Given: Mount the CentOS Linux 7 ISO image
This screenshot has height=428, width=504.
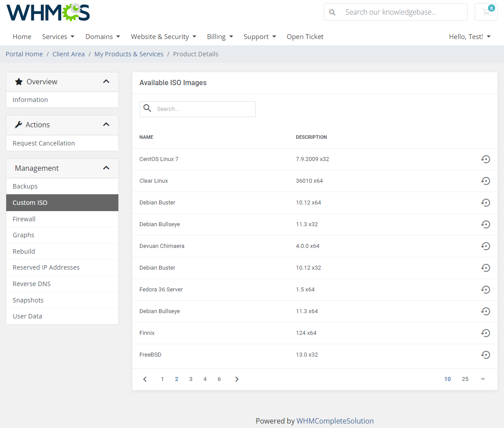Looking at the screenshot, I should (485, 159).
